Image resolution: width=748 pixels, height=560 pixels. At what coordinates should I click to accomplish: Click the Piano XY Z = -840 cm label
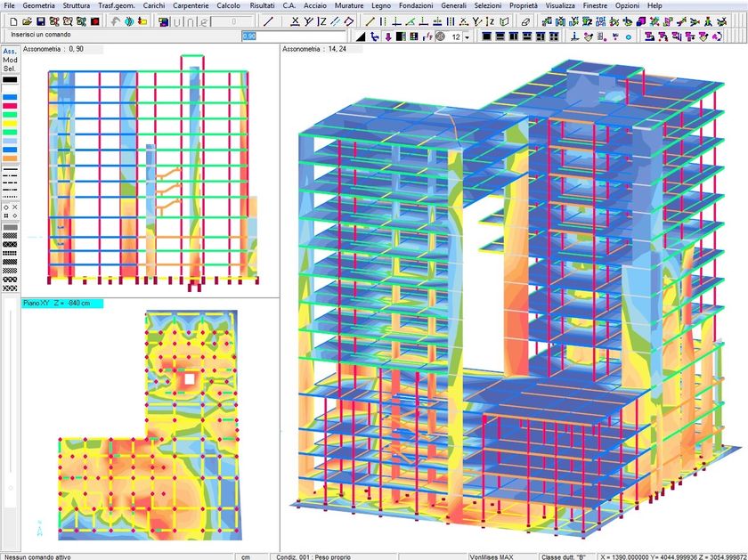click(62, 304)
